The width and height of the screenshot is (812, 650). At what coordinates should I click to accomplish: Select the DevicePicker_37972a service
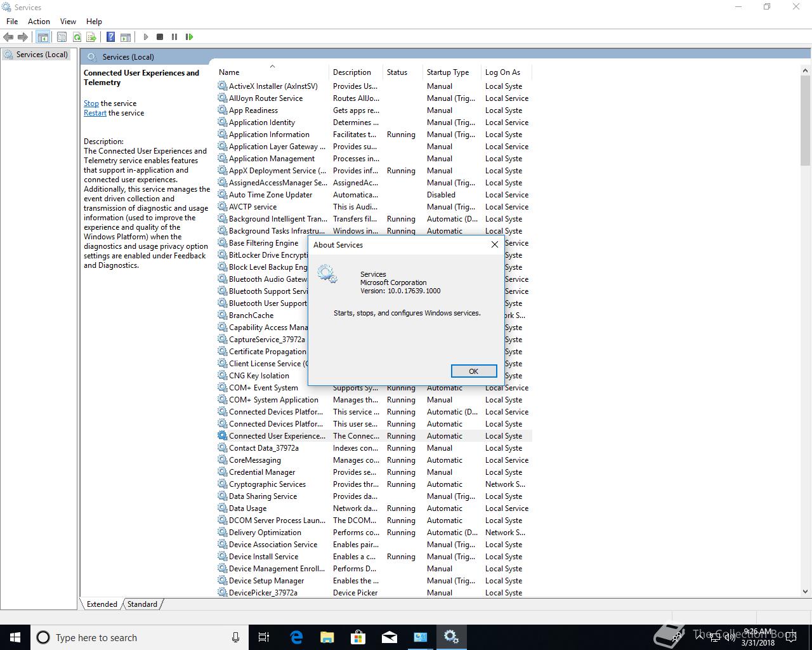tap(374, 593)
